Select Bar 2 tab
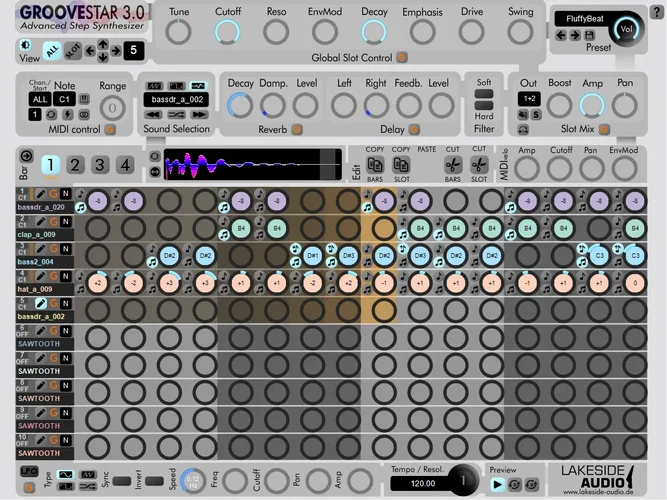This screenshot has height=500, width=667. click(x=75, y=165)
